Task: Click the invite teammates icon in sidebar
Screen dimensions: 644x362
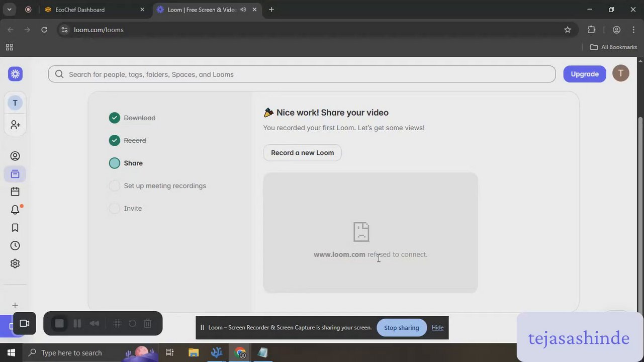Action: coord(15,125)
